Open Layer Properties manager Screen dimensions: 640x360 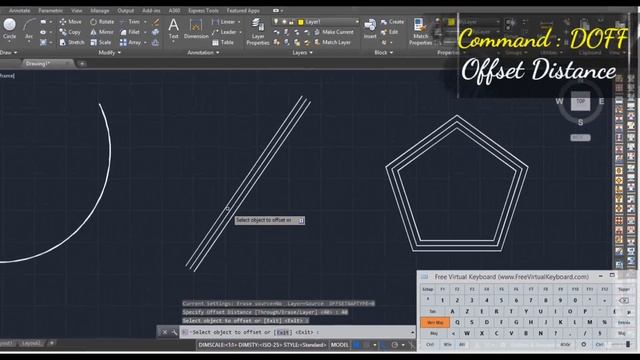(258, 32)
